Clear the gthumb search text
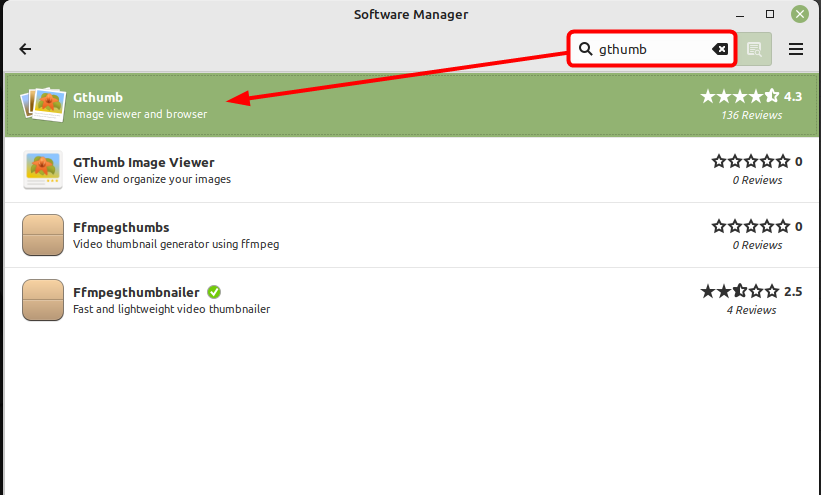The image size is (821, 495). [x=720, y=49]
